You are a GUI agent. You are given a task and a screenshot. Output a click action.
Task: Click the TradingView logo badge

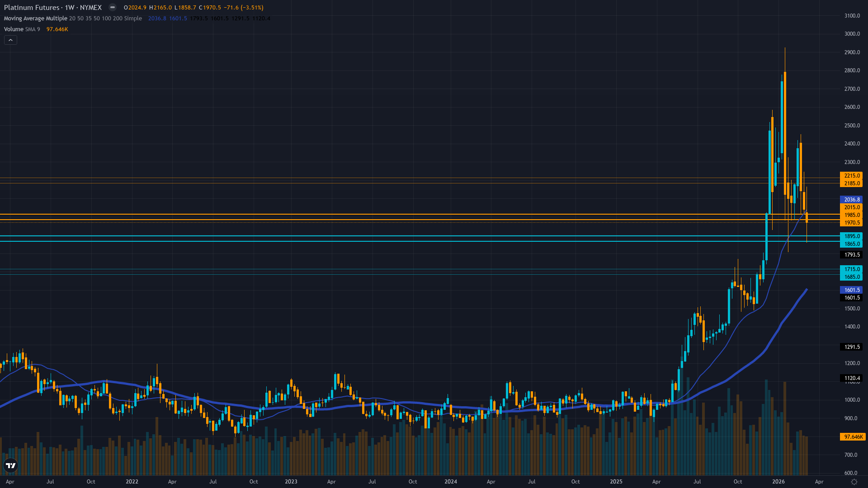pyautogui.click(x=11, y=465)
